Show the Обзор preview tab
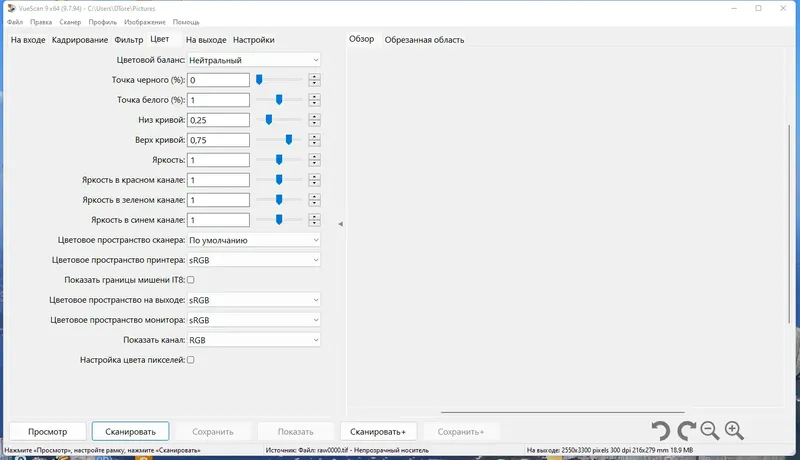Viewport: 800px width, 460px height. (361, 39)
